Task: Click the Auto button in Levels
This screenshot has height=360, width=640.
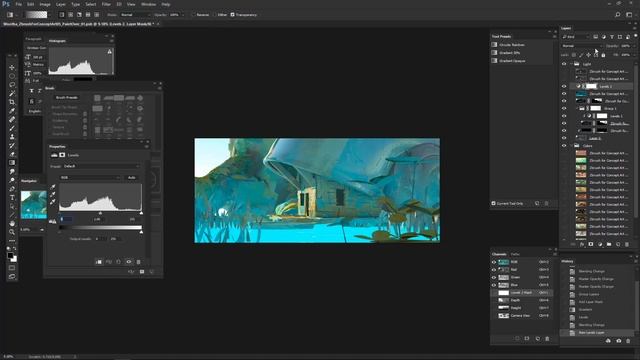Action: tap(131, 178)
